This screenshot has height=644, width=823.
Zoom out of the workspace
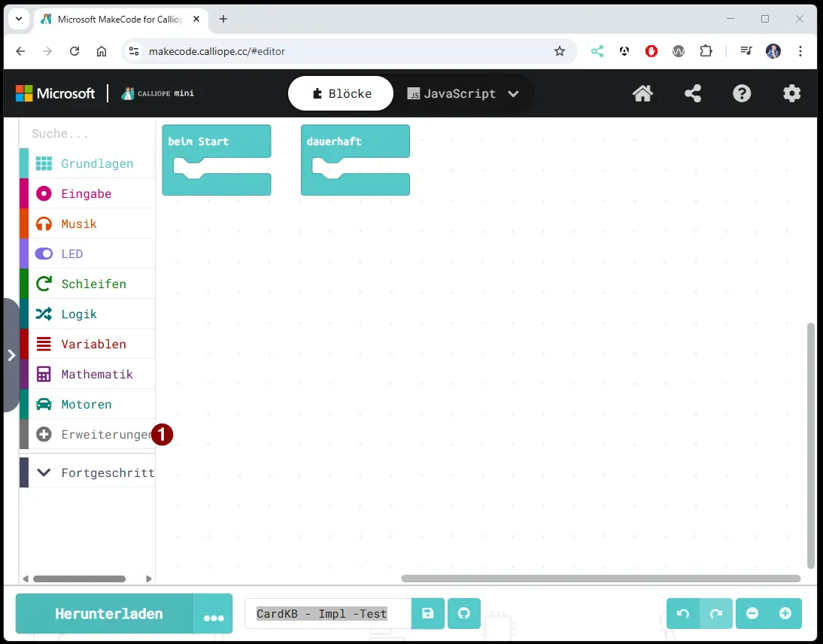coord(752,614)
